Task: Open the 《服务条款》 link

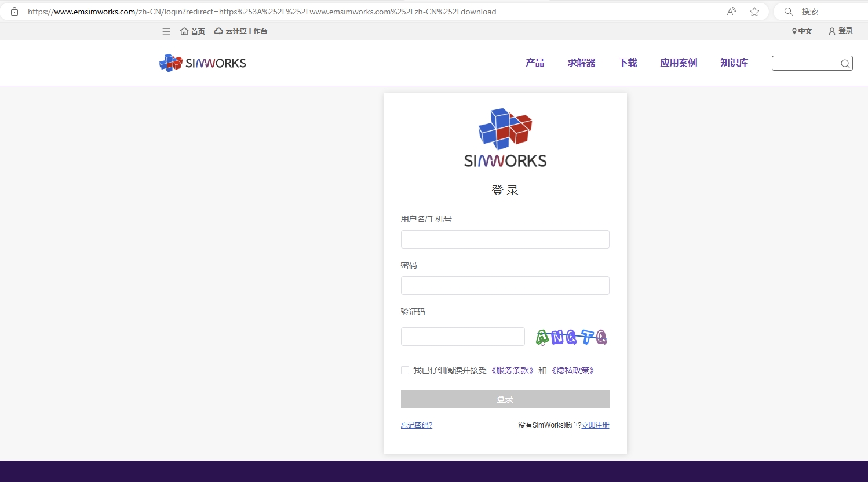Action: coord(512,370)
